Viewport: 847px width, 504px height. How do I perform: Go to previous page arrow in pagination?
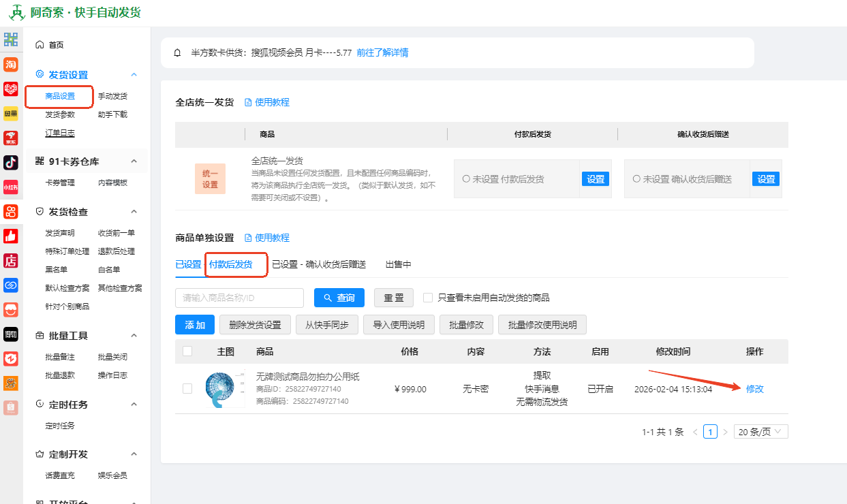pyautogui.click(x=695, y=432)
